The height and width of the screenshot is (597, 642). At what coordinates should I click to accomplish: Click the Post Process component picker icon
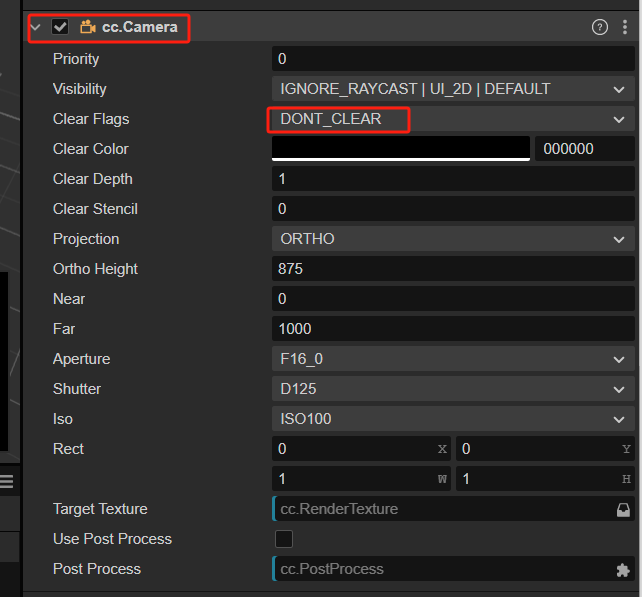click(x=623, y=570)
